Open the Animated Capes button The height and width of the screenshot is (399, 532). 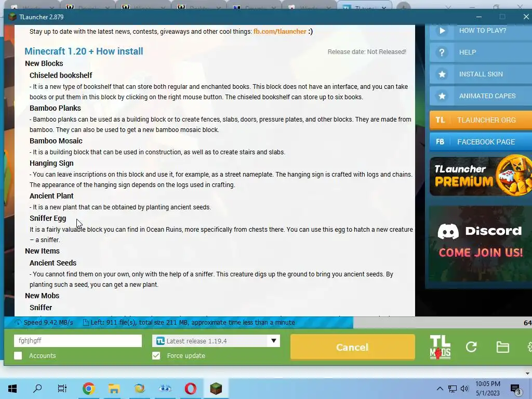481,96
